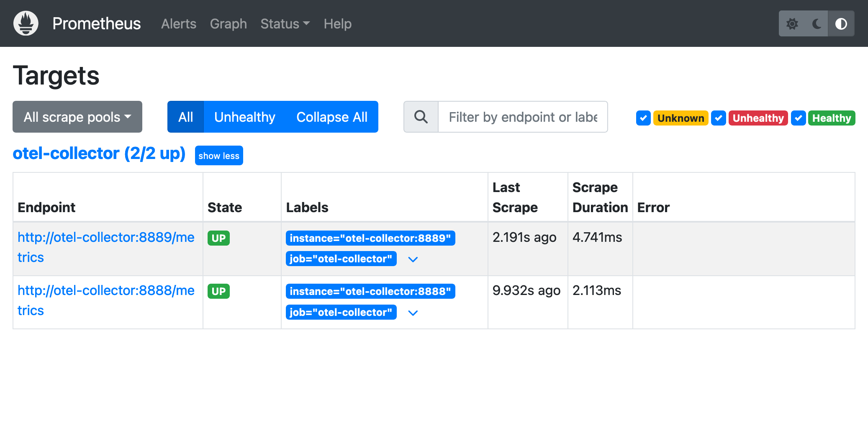The image size is (868, 441).
Task: Open the Help page
Action: pos(338,24)
